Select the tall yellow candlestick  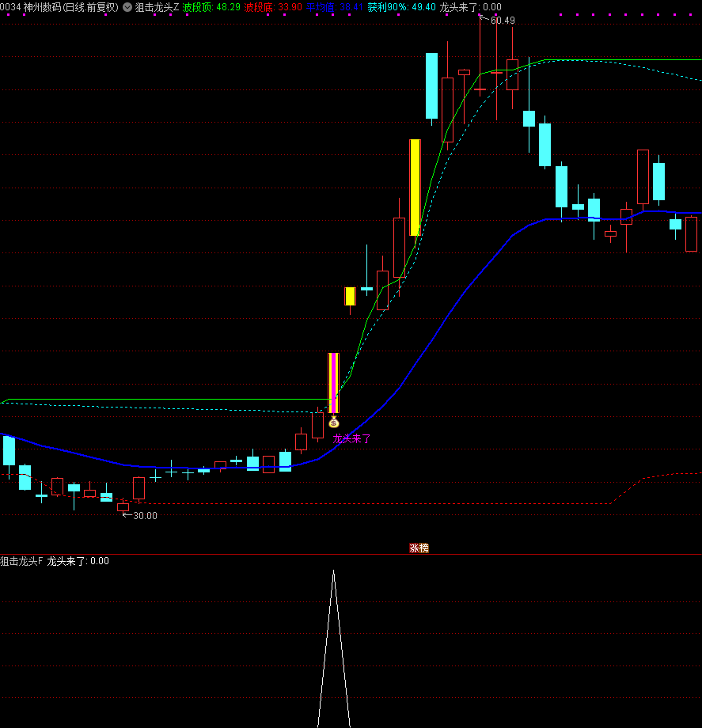415,188
